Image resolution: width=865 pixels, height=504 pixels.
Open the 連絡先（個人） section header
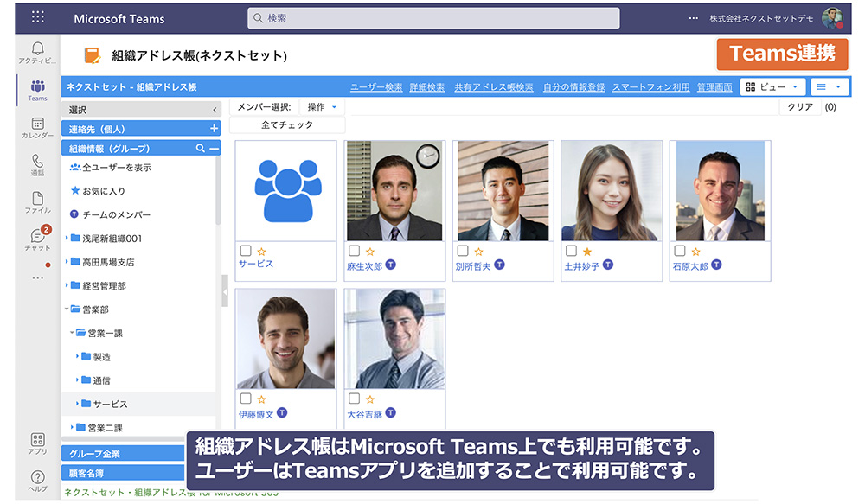click(141, 129)
